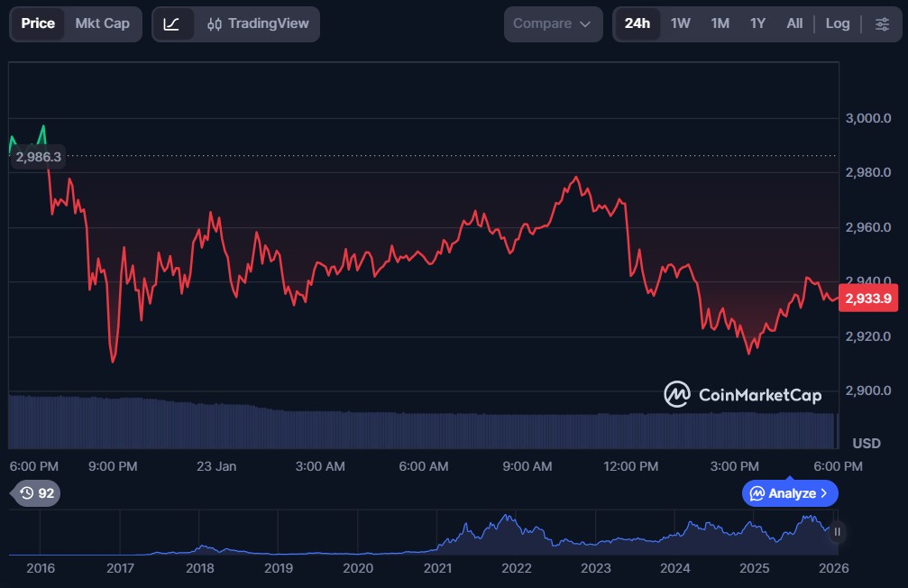This screenshot has height=588, width=908.
Task: Switch to Mkt Cap view
Action: click(102, 23)
